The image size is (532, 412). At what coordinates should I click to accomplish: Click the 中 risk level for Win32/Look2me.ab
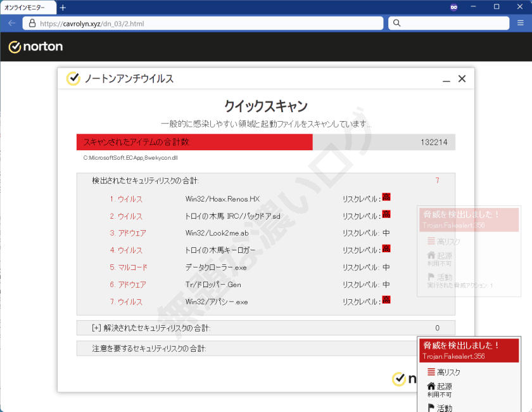[386, 233]
